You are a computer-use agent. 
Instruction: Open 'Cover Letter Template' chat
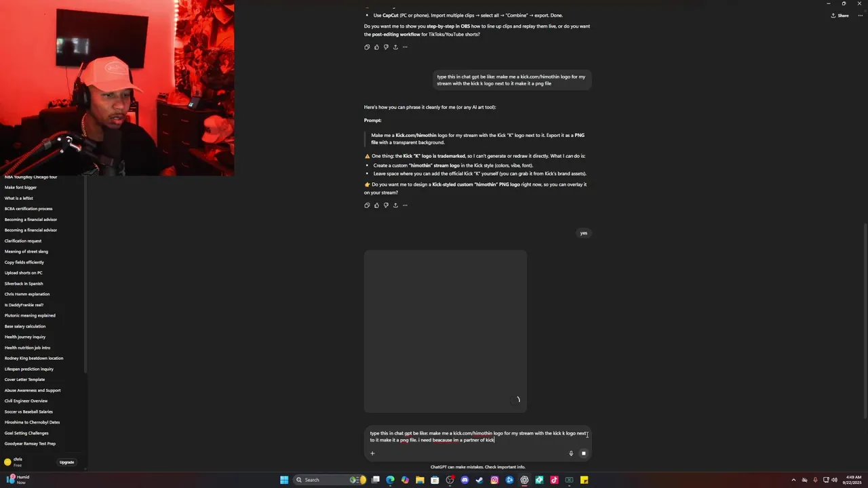coord(24,380)
